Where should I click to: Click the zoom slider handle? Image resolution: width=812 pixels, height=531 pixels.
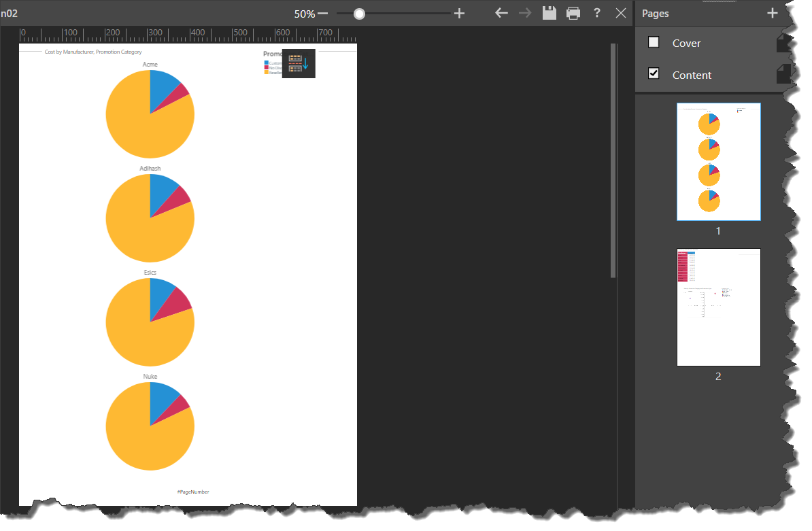coord(359,14)
